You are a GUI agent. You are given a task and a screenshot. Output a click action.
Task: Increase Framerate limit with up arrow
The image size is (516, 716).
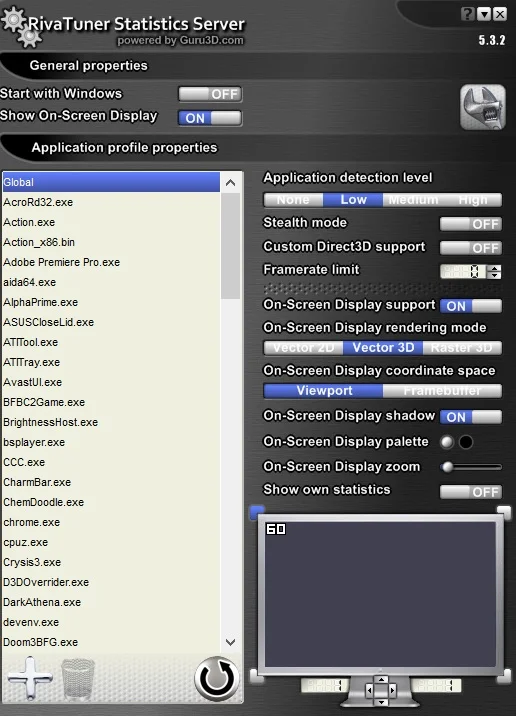(x=494, y=268)
